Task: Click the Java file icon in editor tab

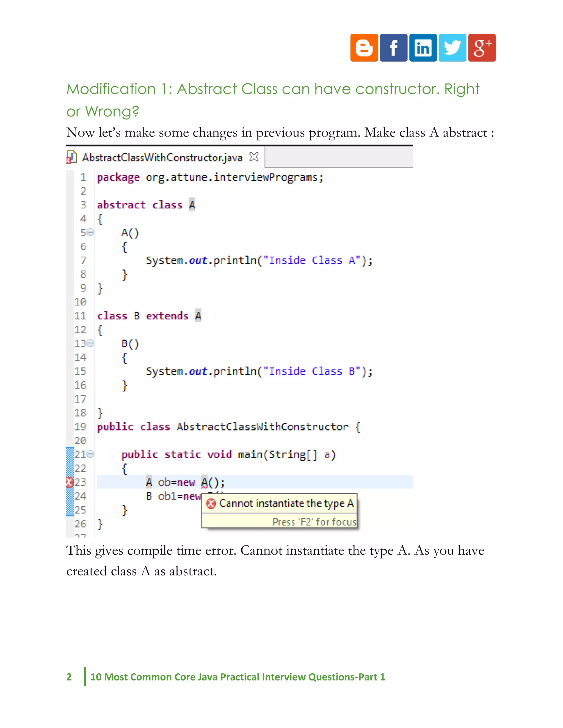Action: pos(71,157)
